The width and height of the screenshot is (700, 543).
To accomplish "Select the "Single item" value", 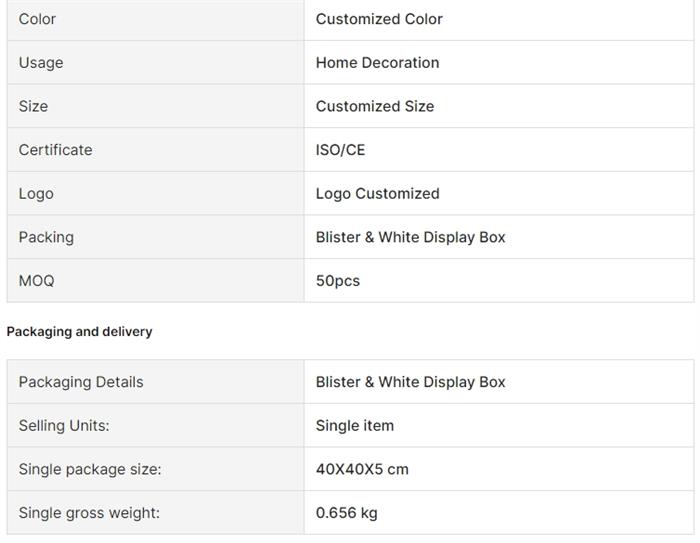I will 355,425.
